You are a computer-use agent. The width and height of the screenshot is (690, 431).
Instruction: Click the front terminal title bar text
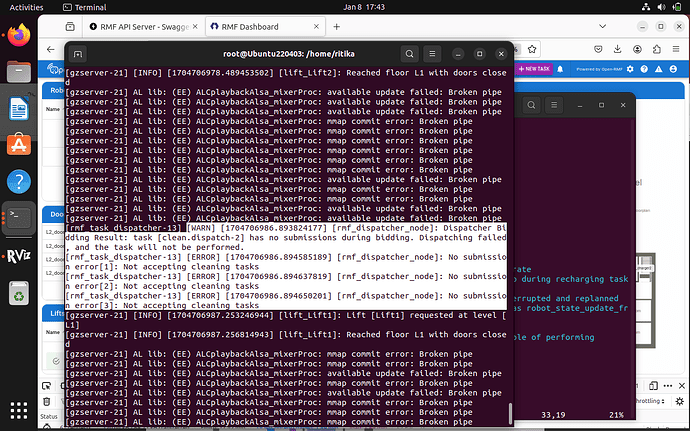pos(289,54)
